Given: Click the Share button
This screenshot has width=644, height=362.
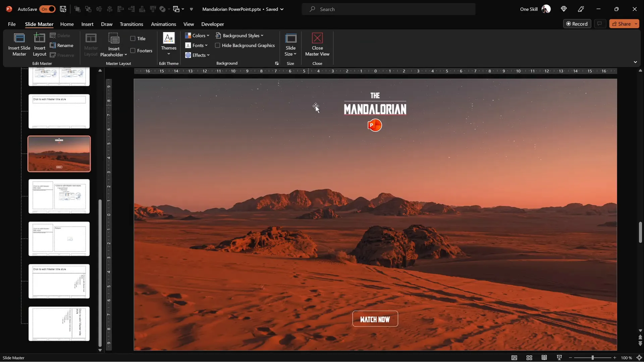Looking at the screenshot, I should point(621,24).
